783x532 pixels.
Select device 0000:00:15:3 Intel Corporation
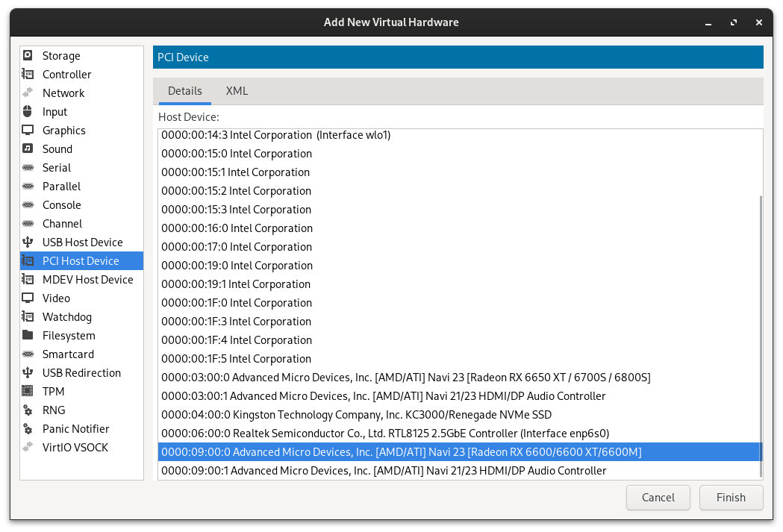[x=459, y=210]
